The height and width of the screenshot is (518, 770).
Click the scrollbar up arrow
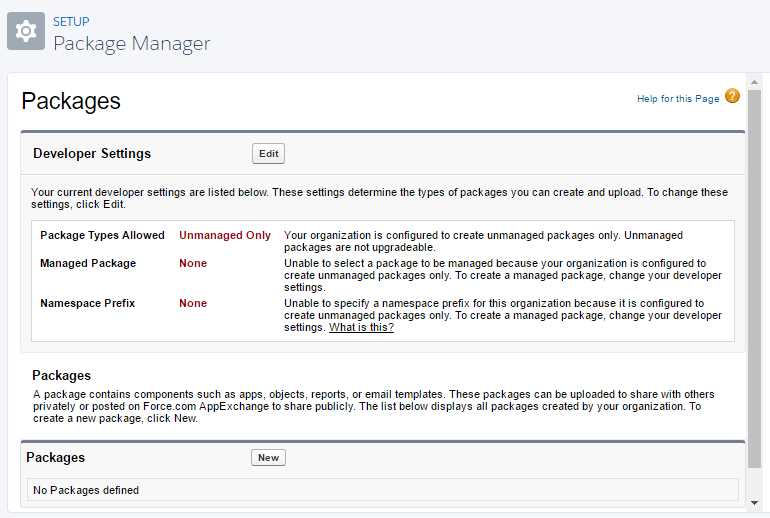[754, 82]
